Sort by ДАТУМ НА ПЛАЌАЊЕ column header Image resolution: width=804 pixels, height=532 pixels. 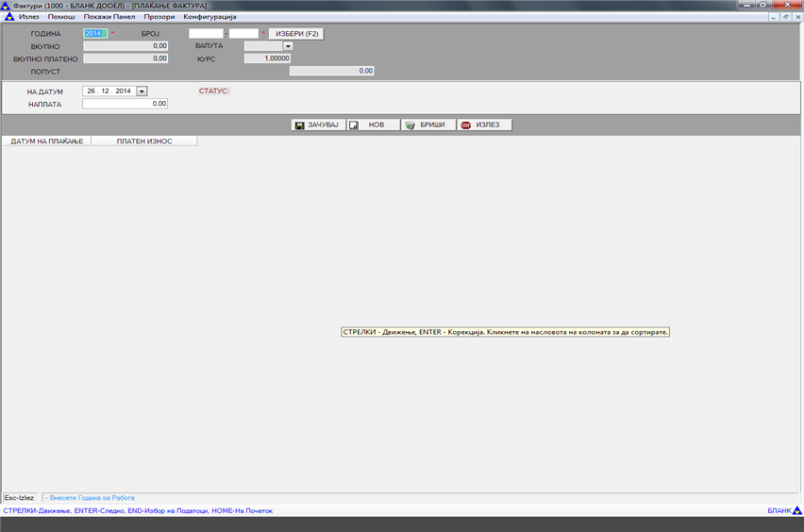47,141
